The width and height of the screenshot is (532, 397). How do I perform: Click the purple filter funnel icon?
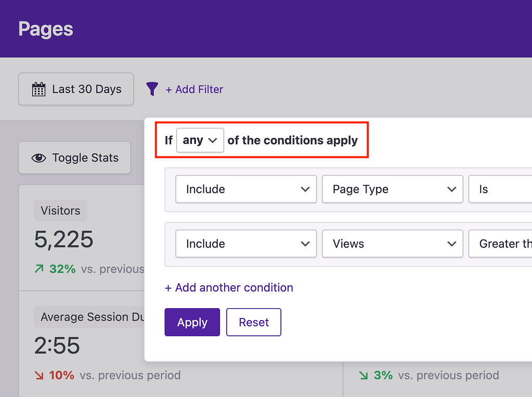(151, 89)
